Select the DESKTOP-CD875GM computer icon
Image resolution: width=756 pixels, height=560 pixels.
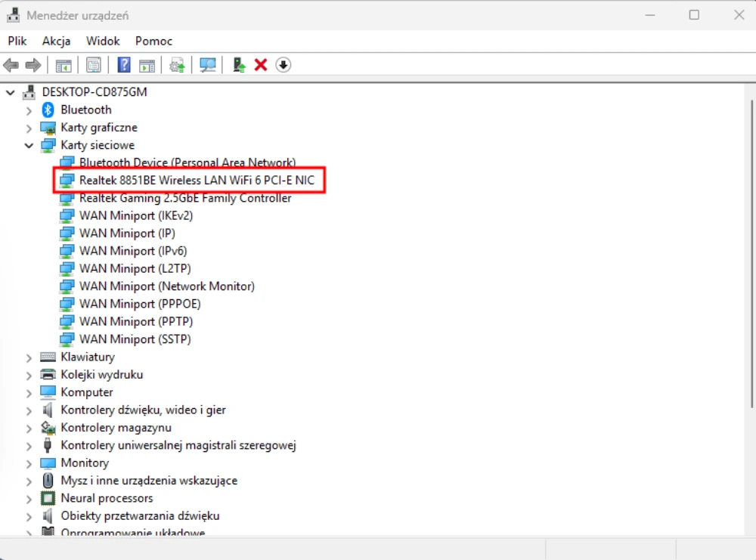pyautogui.click(x=29, y=92)
